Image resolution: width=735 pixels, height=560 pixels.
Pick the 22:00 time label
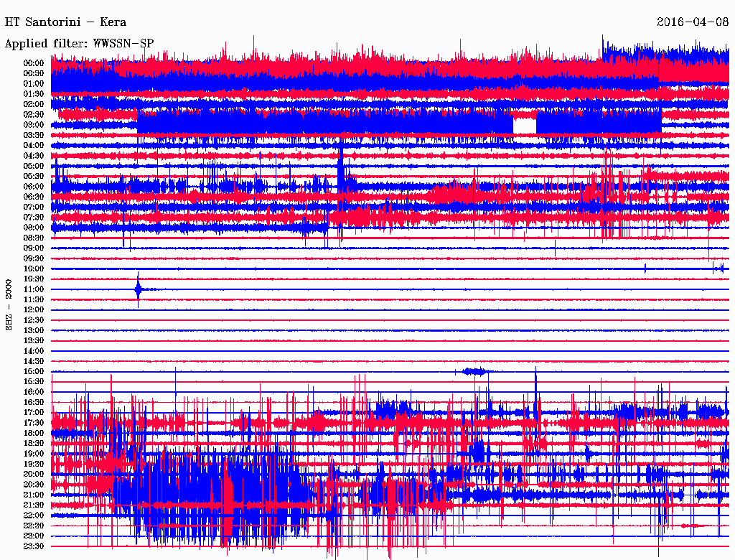(34, 515)
